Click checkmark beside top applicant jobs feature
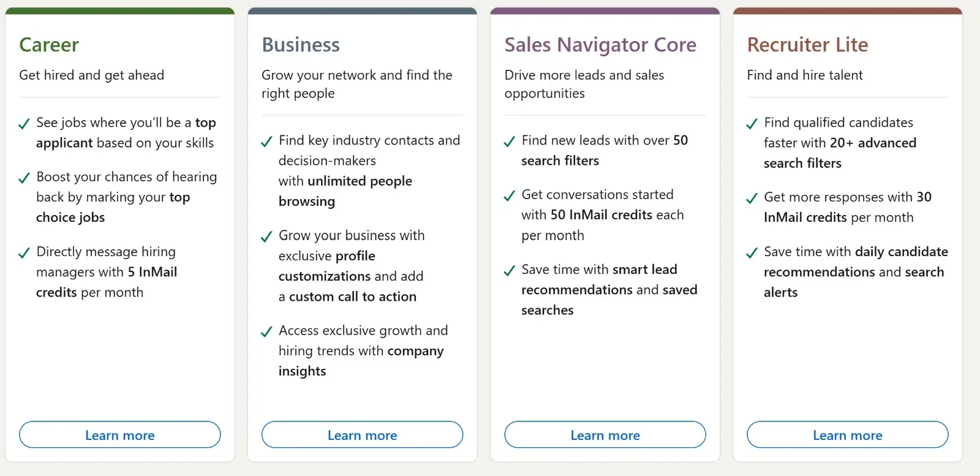980x476 pixels. [24, 124]
